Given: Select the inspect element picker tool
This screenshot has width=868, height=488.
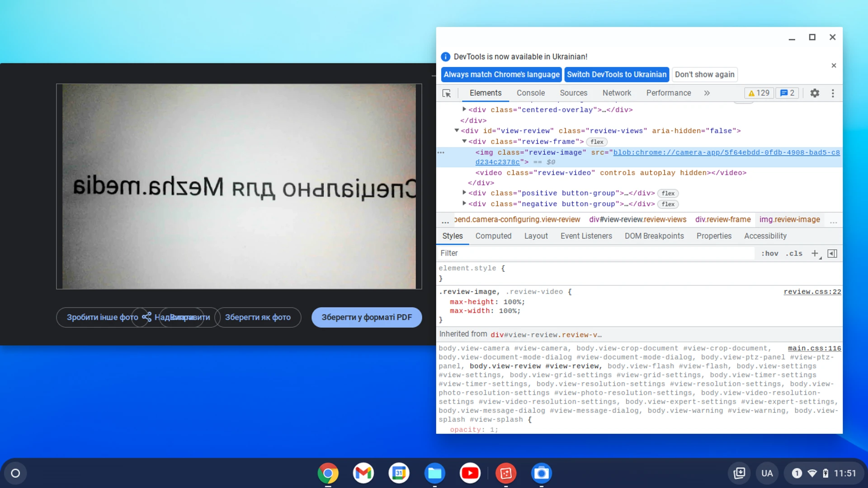Looking at the screenshot, I should [447, 93].
